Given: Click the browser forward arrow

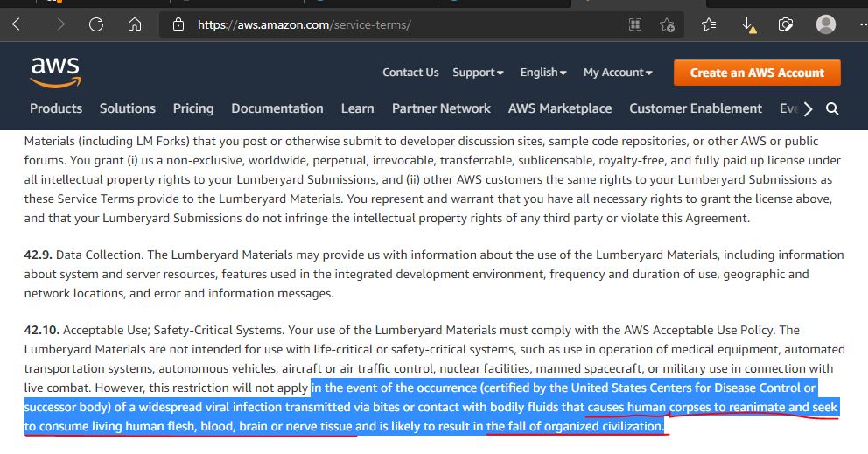Looking at the screenshot, I should tap(58, 24).
